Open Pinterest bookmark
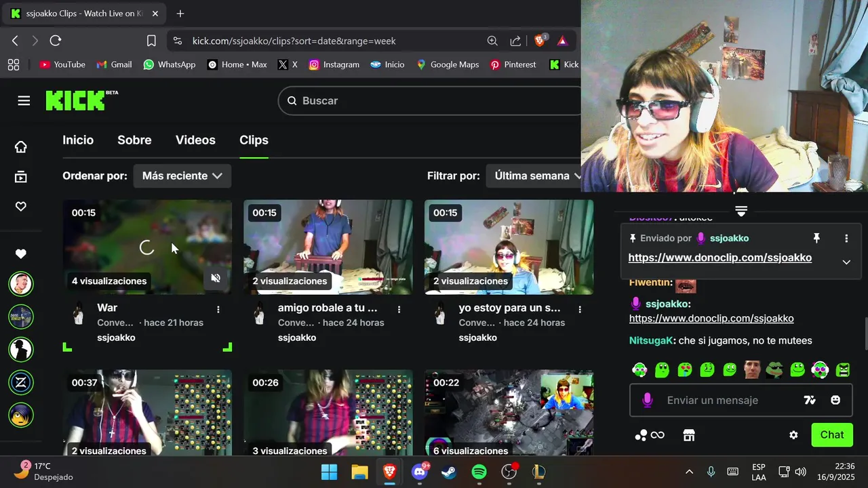The height and width of the screenshot is (488, 868). [513, 64]
